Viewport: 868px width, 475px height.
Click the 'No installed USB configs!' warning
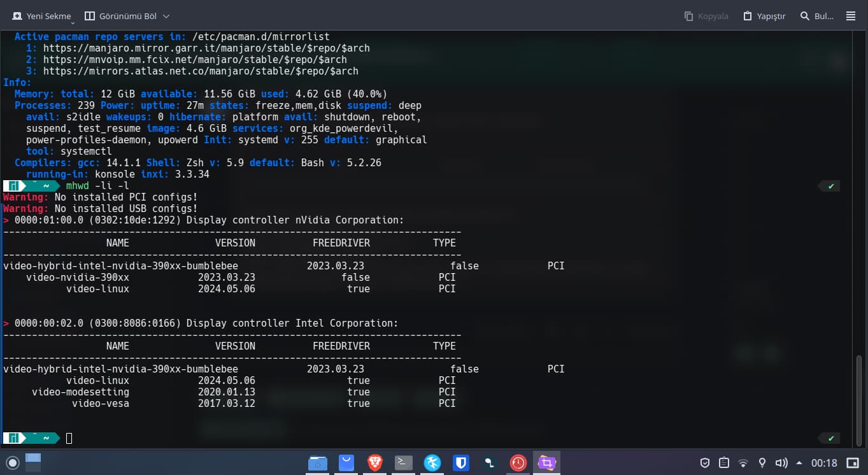[126, 209]
